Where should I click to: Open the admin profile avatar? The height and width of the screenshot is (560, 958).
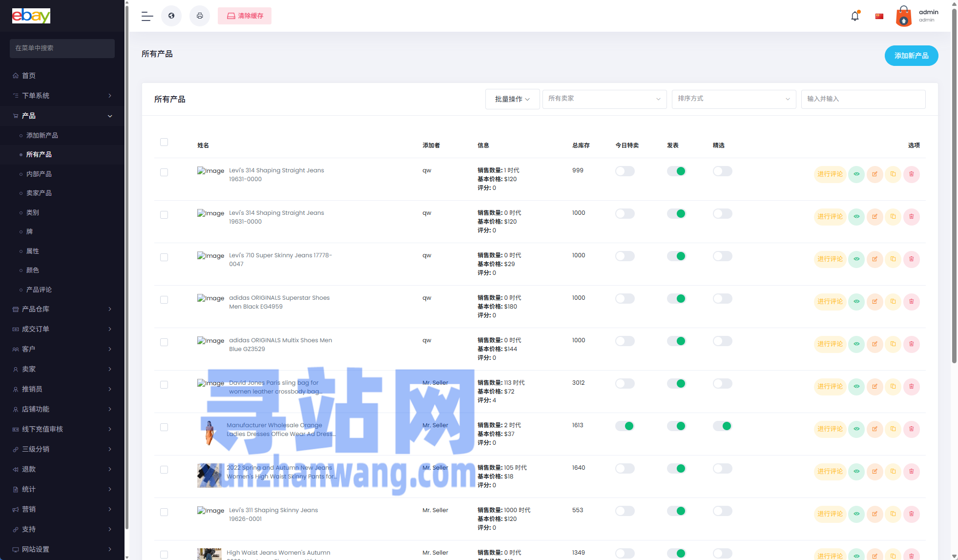pos(904,16)
